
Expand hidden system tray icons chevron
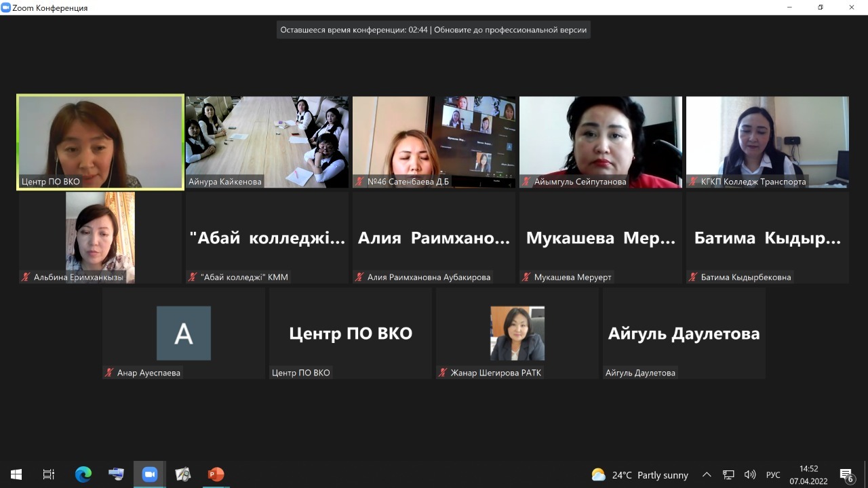pyautogui.click(x=707, y=474)
